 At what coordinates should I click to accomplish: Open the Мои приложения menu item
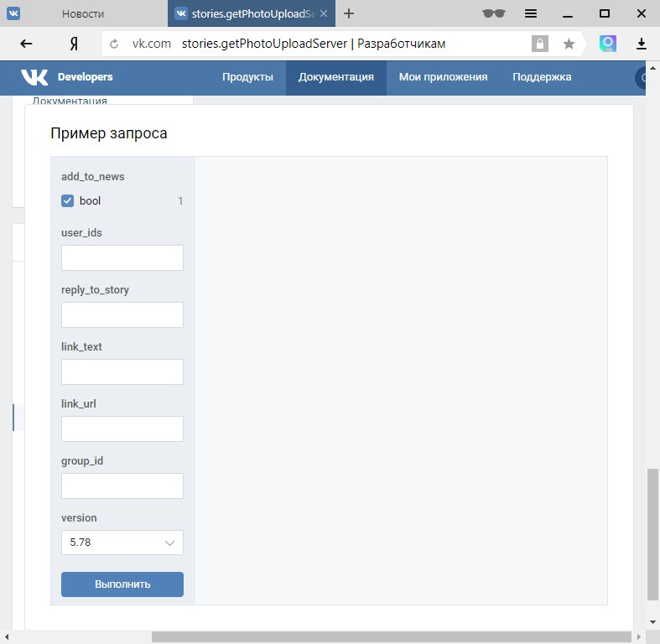coord(443,77)
